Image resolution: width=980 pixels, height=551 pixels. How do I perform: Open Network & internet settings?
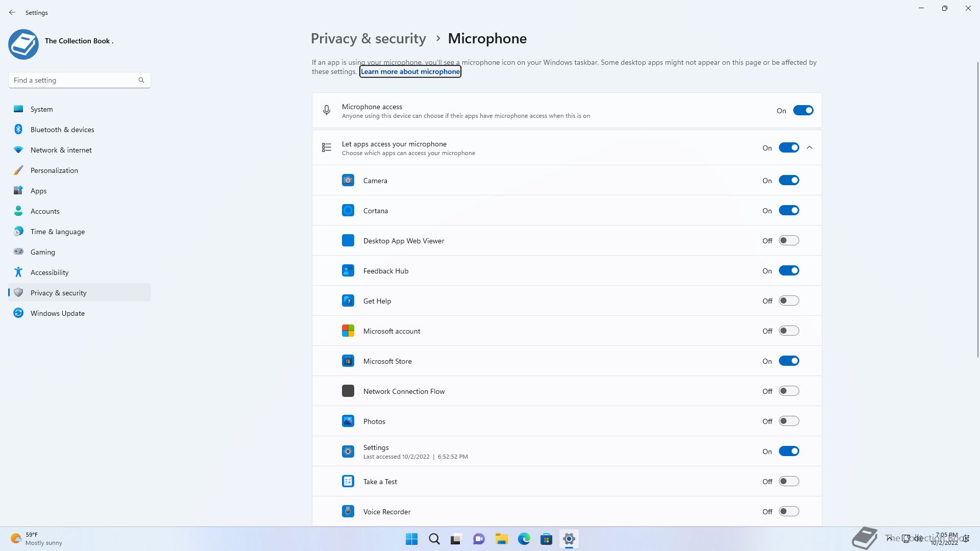[x=80, y=150]
